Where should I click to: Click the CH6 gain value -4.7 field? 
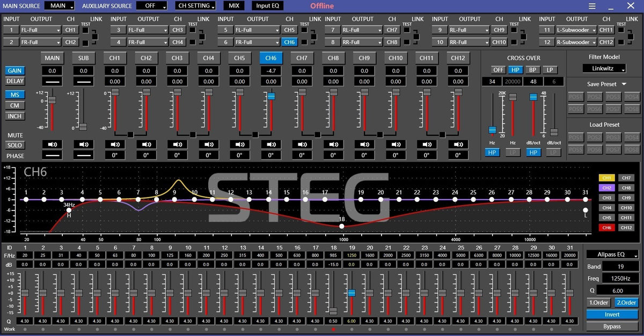tap(270, 71)
